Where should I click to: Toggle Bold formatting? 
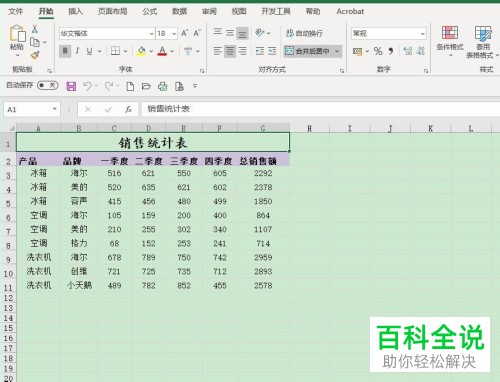pyautogui.click(x=65, y=51)
